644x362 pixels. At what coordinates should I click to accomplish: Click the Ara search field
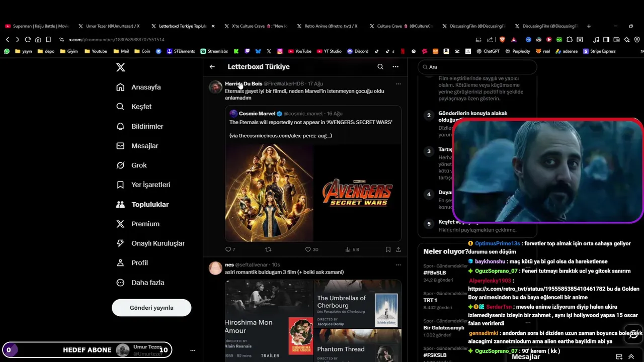[477, 67]
